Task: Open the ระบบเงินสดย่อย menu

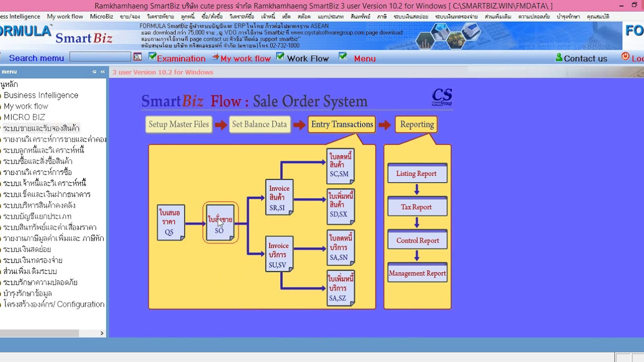Action: tap(411, 17)
